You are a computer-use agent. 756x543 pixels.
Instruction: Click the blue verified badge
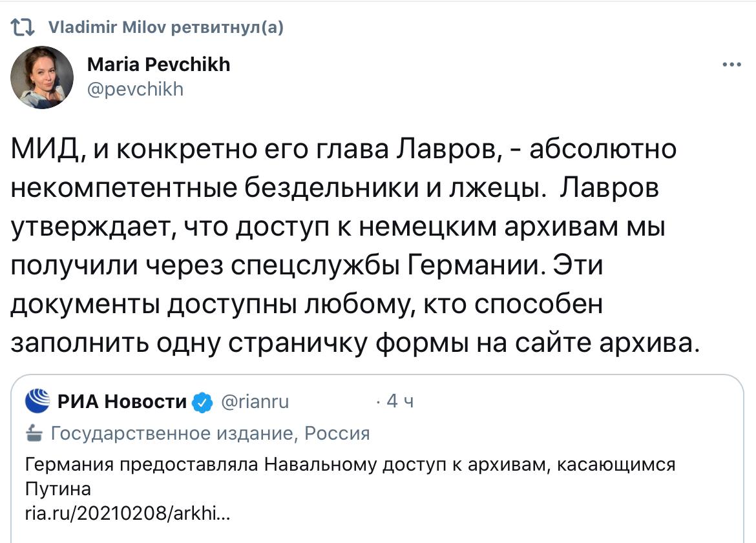(204, 402)
